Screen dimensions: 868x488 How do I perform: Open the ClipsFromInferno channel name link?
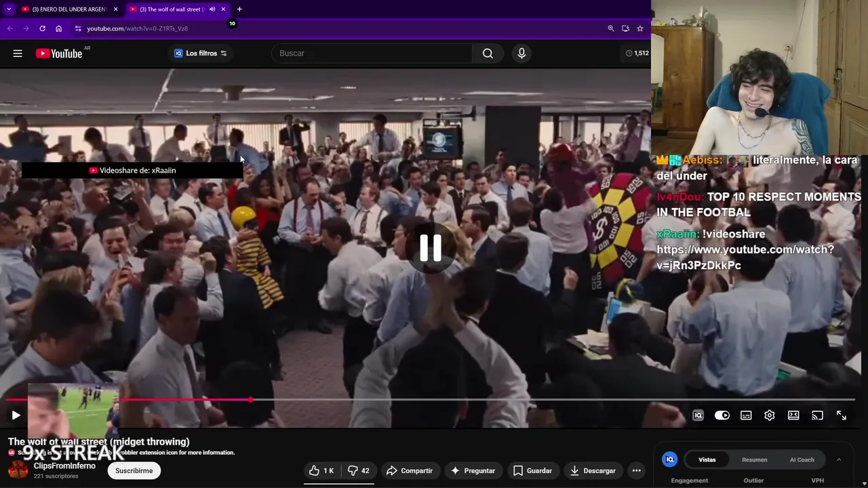[x=64, y=466]
